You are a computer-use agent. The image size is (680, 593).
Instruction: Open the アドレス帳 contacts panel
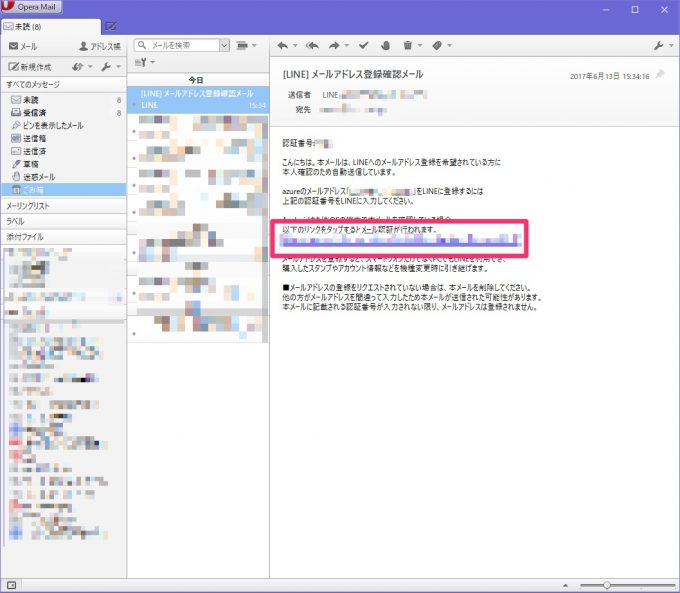pyautogui.click(x=100, y=46)
